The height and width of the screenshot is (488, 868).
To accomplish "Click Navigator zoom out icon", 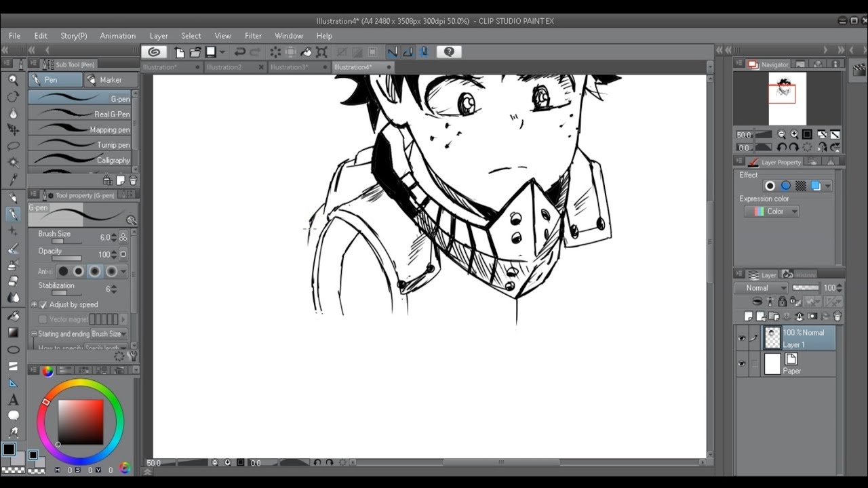I will click(782, 134).
